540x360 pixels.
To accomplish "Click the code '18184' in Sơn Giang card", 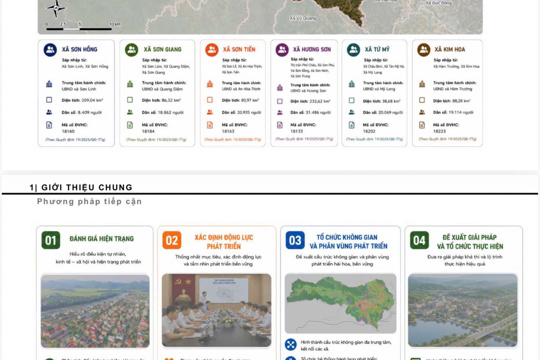I will [x=148, y=131].
